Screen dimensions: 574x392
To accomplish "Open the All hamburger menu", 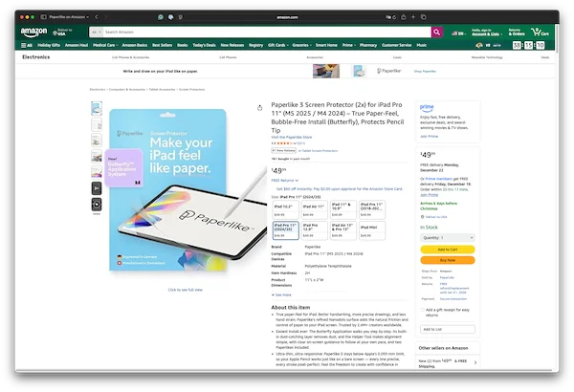I will point(27,45).
